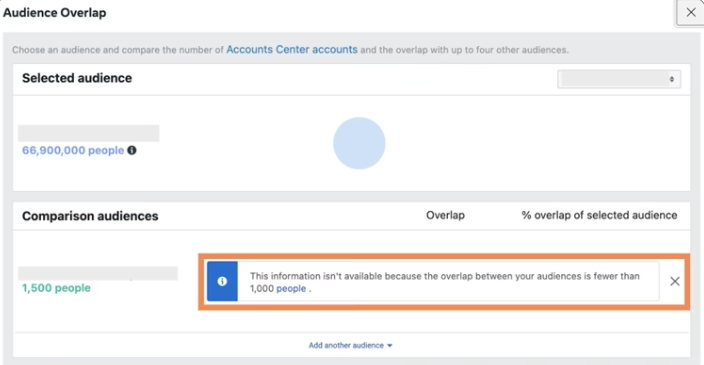The width and height of the screenshot is (704, 365).
Task: Click the blurred selected audience name
Action: [88, 133]
